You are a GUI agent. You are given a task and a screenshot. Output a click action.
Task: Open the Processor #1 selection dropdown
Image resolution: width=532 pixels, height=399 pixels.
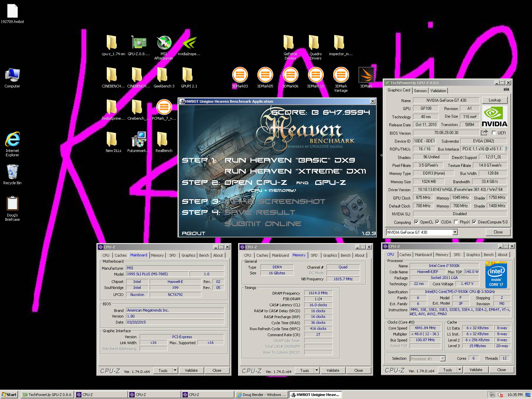coord(443,358)
